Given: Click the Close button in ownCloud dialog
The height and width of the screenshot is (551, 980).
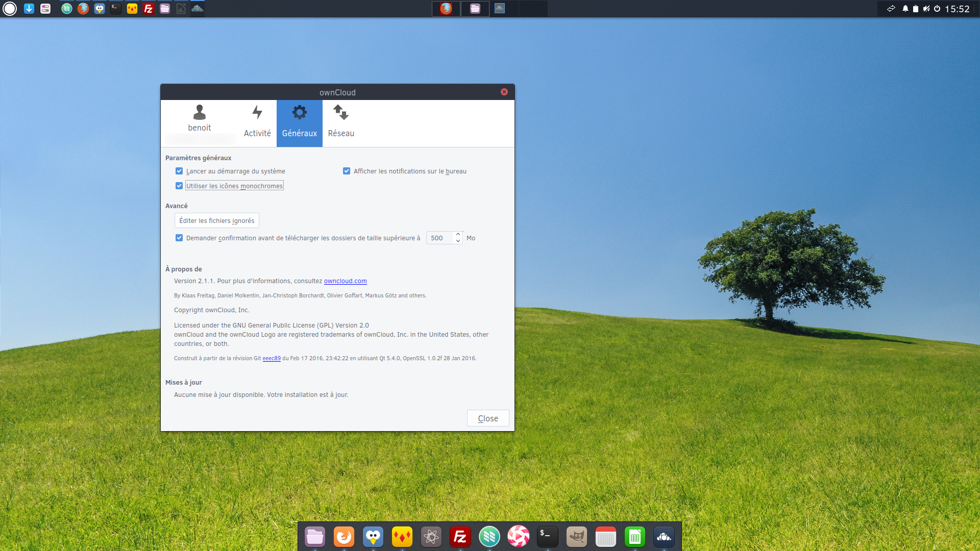Looking at the screenshot, I should pyautogui.click(x=488, y=418).
